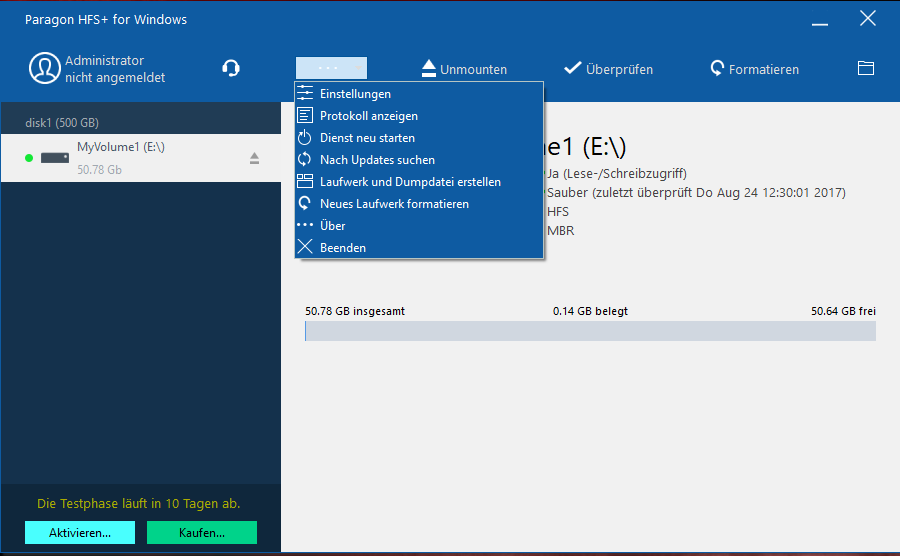Click the Ja (Lese-/Schreibzugriff) text

(x=616, y=174)
